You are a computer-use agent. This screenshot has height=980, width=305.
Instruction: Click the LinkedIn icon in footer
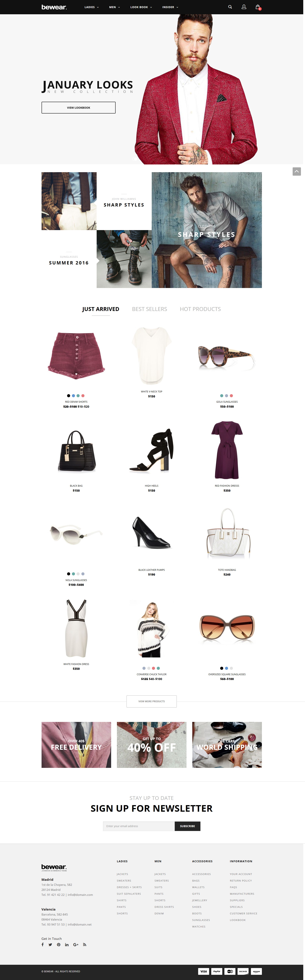click(67, 945)
